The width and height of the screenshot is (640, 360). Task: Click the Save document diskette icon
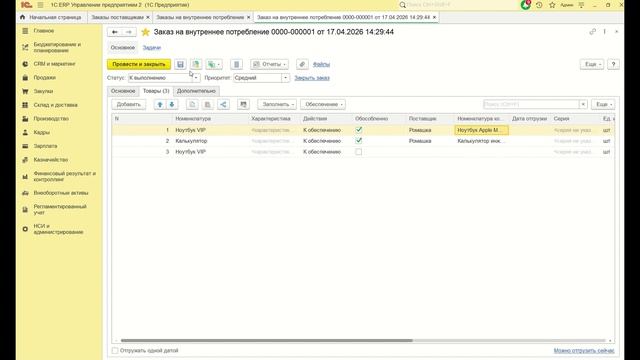tap(180, 64)
